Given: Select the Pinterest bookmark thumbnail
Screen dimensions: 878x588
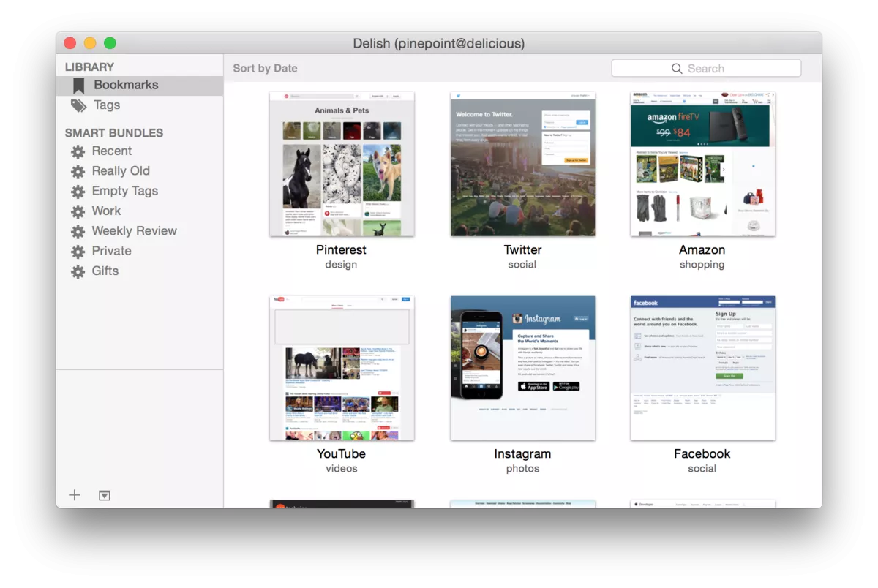Looking at the screenshot, I should pos(342,164).
